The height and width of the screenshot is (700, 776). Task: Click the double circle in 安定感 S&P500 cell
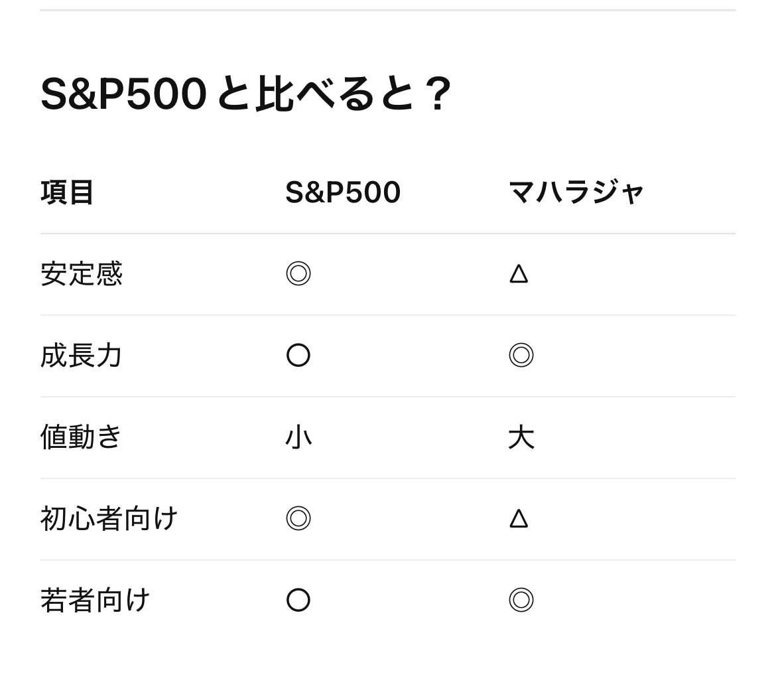click(298, 274)
